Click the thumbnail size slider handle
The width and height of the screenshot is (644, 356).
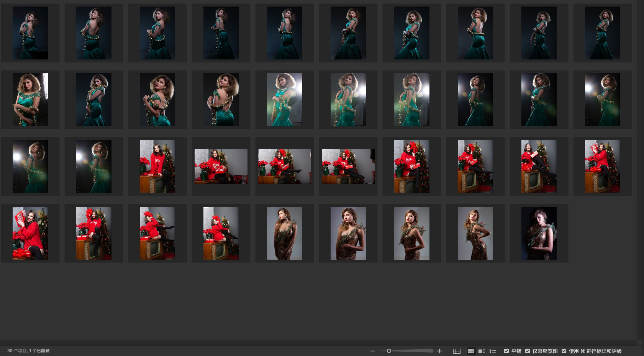pyautogui.click(x=389, y=351)
